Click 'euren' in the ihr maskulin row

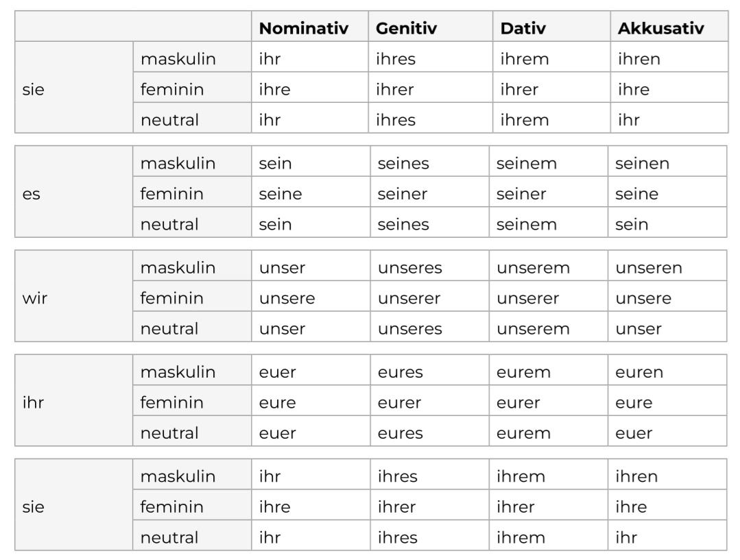[x=639, y=372]
